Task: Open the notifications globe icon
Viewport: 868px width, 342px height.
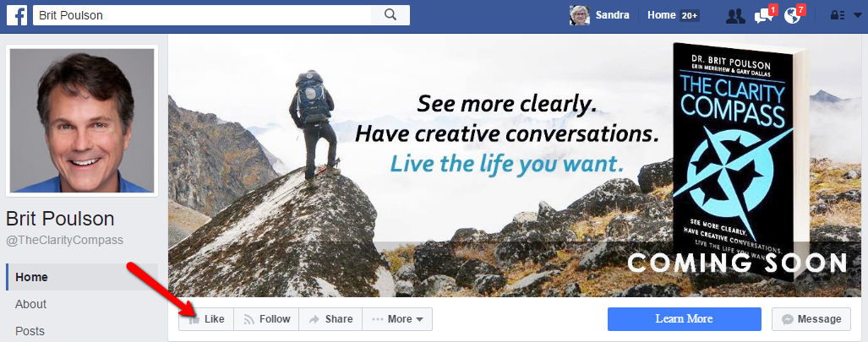Action: click(793, 15)
